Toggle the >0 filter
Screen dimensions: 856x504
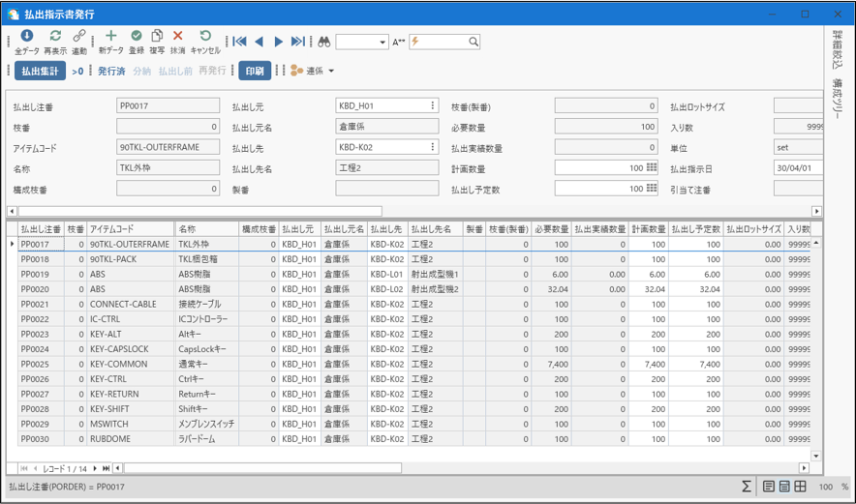coord(78,71)
